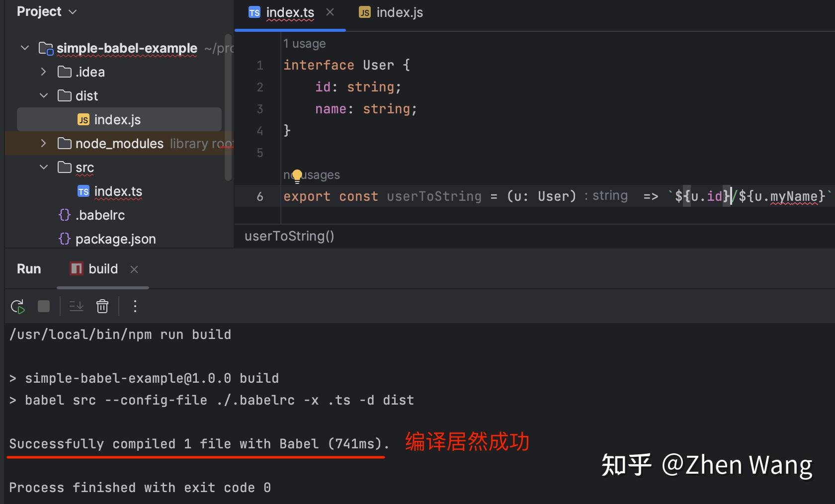
Task: Switch to the index.js editor tab
Action: click(x=399, y=12)
